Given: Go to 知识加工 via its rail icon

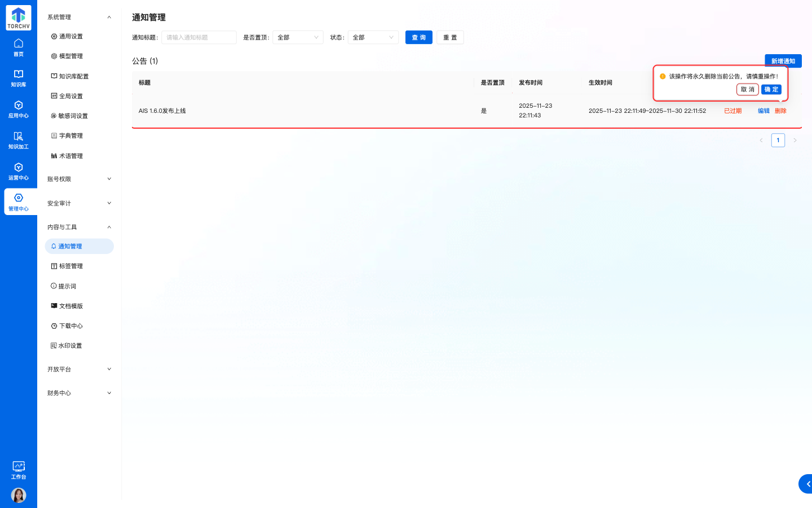Looking at the screenshot, I should [19, 138].
